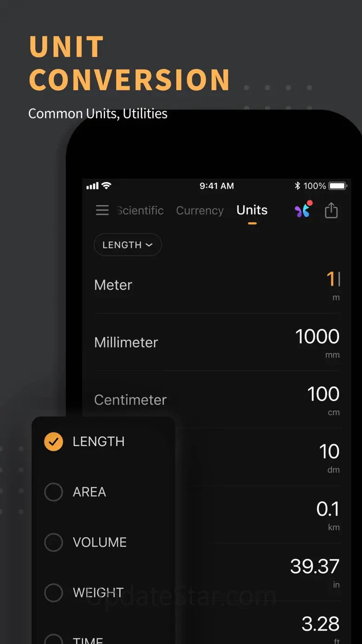Tap the share icon

coord(331,210)
